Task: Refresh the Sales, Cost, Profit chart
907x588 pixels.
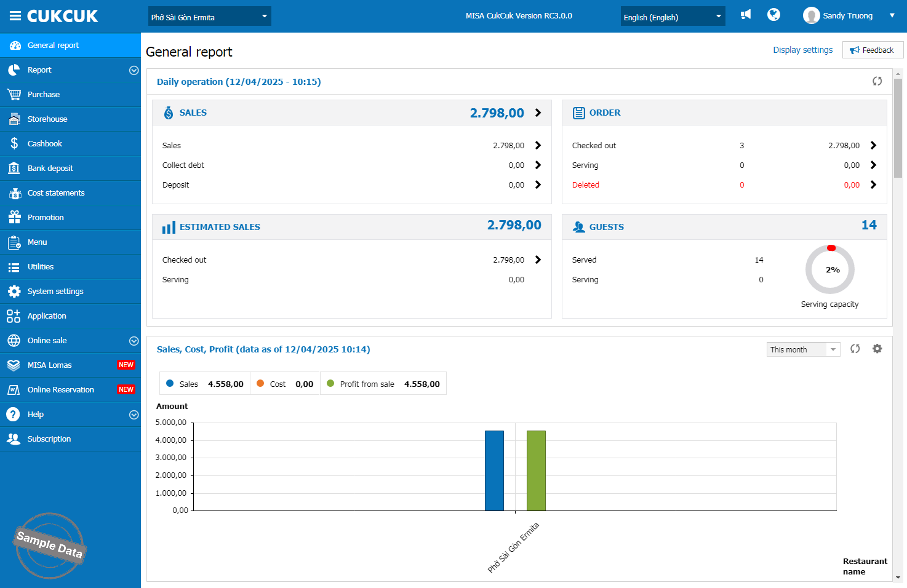Action: [855, 349]
